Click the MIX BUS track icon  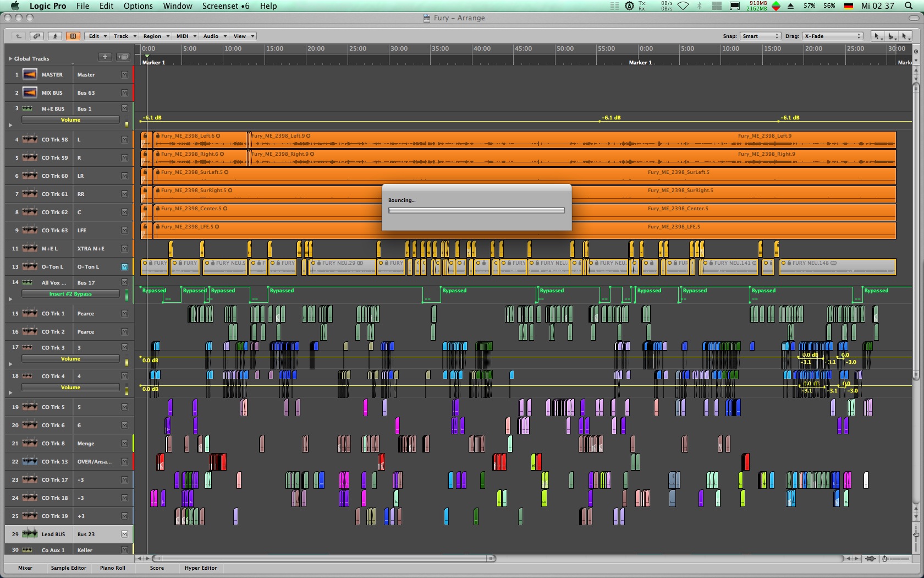[30, 92]
